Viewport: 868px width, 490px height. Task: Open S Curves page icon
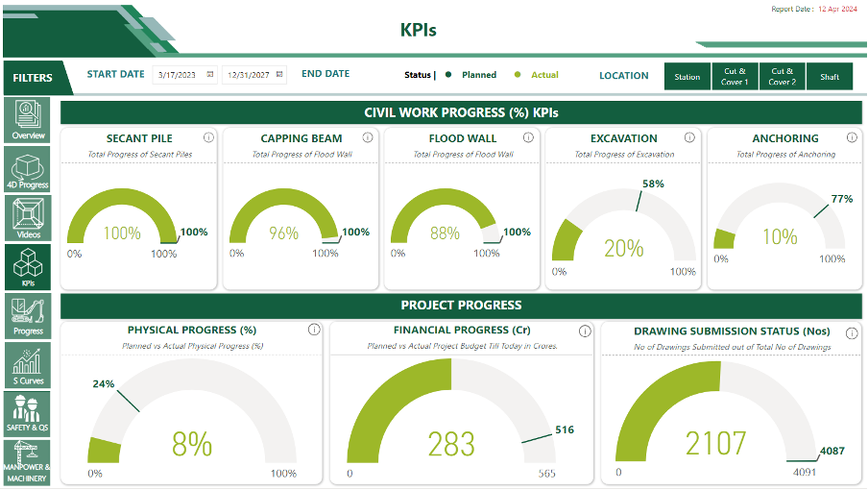[x=28, y=365]
